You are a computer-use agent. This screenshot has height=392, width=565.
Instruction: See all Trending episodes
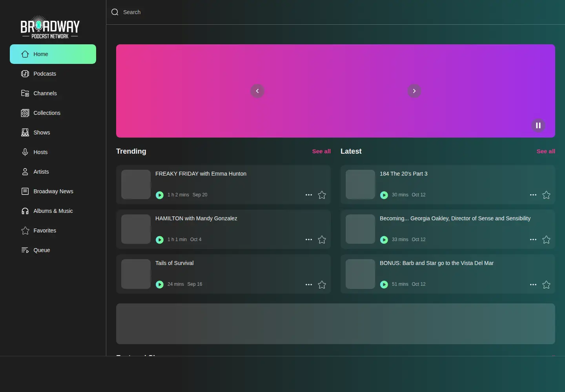click(321, 151)
